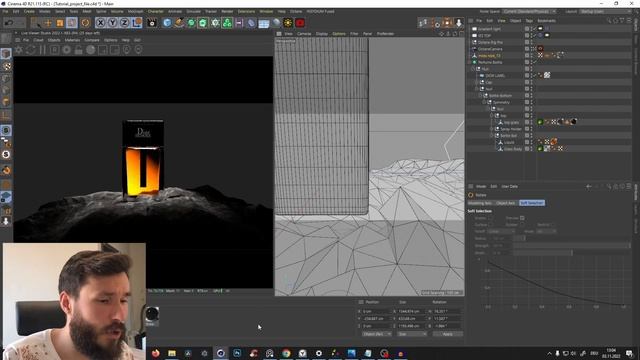
Task: Toggle the Preview checkbox in Soft Selection
Action: [x=522, y=218]
